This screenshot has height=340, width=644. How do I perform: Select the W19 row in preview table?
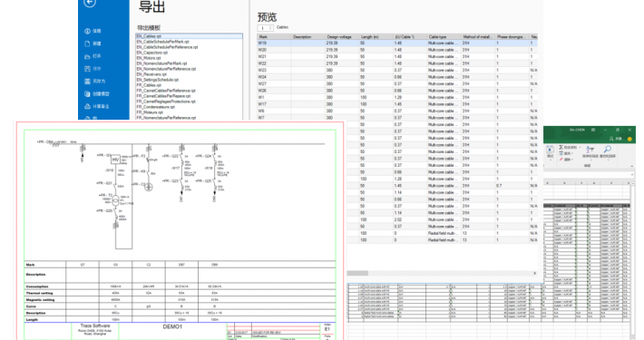click(397, 43)
